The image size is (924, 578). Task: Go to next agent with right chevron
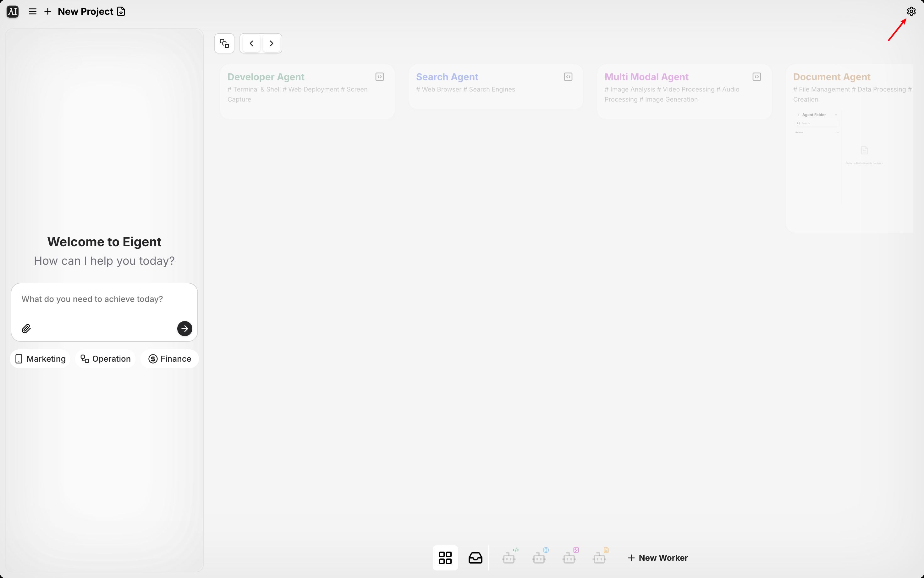tap(272, 44)
